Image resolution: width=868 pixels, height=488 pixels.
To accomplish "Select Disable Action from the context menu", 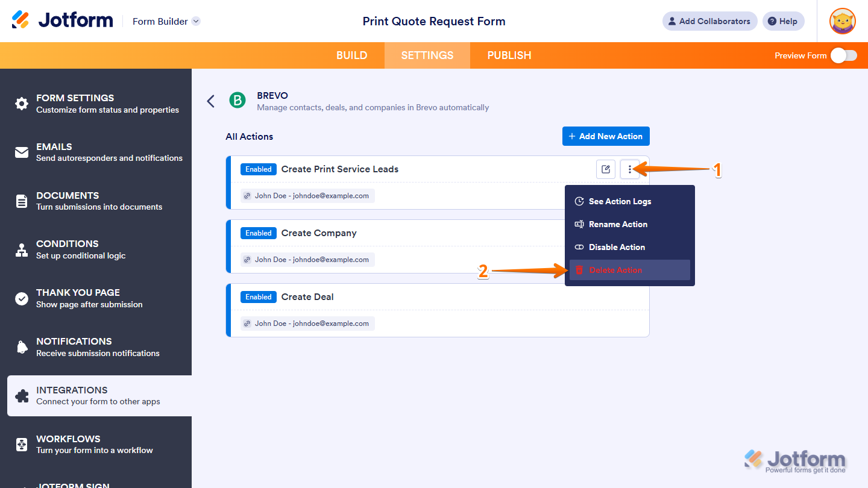I will [616, 247].
